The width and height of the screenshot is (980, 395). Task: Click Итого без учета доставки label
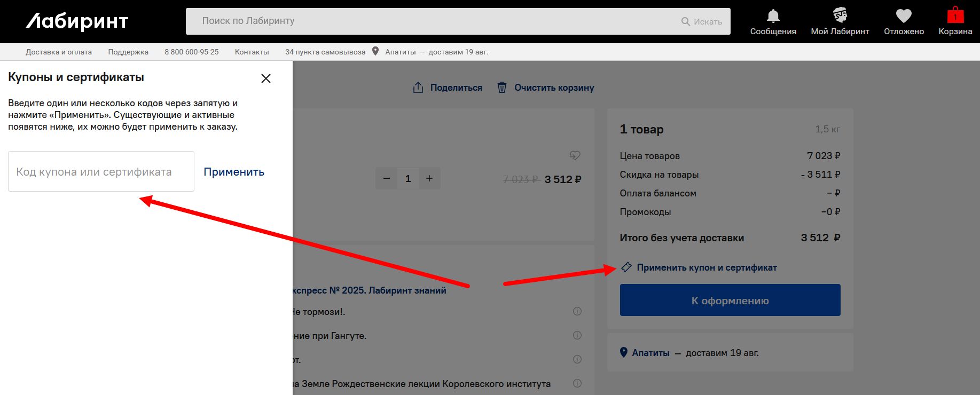pos(681,238)
